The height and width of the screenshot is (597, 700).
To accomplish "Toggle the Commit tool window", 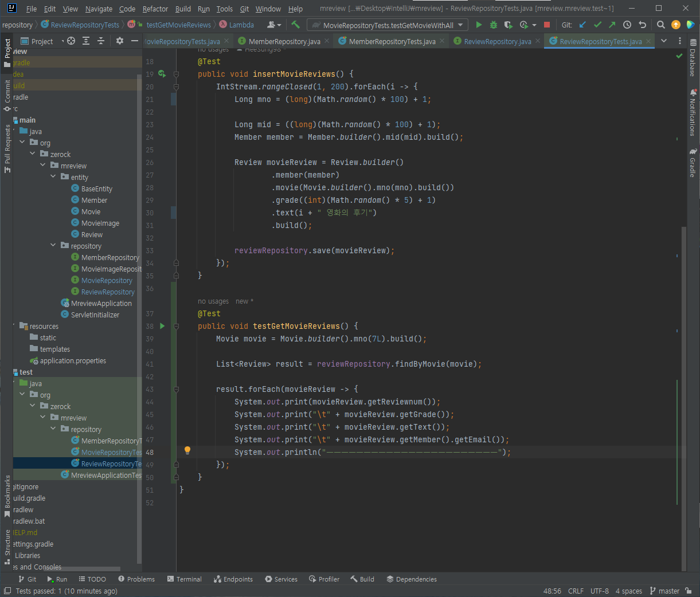I will coord(7,96).
